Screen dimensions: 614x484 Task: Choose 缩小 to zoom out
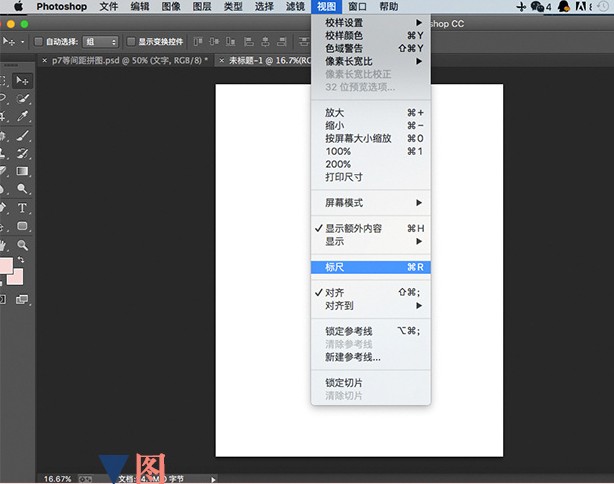(370, 126)
